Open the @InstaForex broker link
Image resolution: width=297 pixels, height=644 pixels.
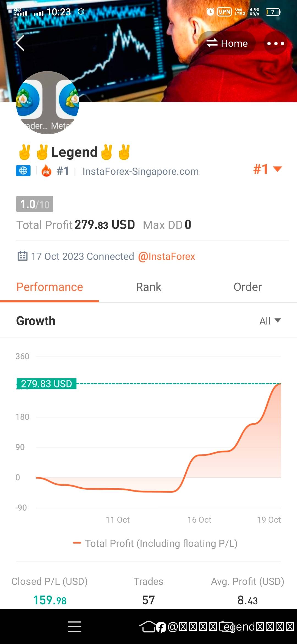(167, 256)
